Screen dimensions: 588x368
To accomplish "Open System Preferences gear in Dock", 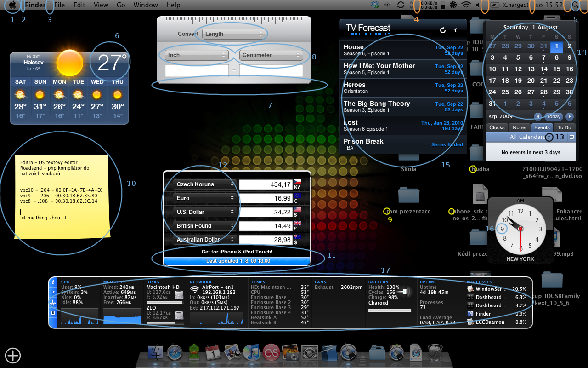I will pyautogui.click(x=310, y=352).
